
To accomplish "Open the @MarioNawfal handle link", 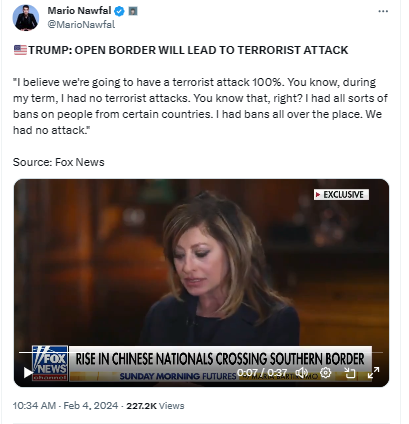I will 81,25.
